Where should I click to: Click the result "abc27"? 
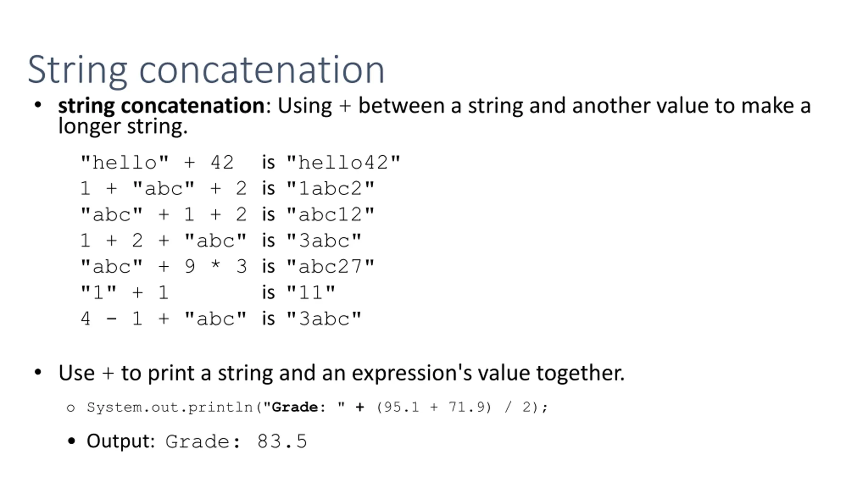(330, 267)
